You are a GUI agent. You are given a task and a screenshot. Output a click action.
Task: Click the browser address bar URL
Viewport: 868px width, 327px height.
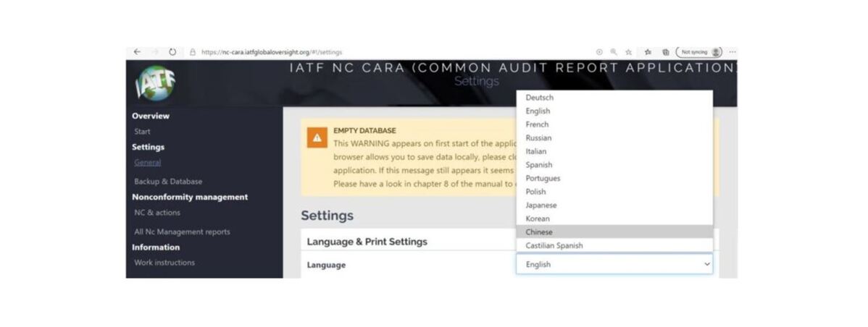[x=272, y=52]
